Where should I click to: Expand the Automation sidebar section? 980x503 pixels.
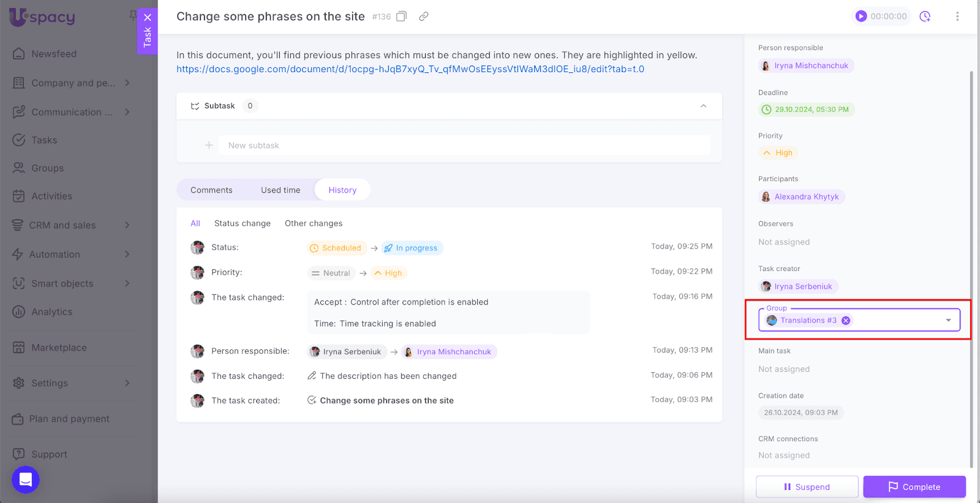127,255
